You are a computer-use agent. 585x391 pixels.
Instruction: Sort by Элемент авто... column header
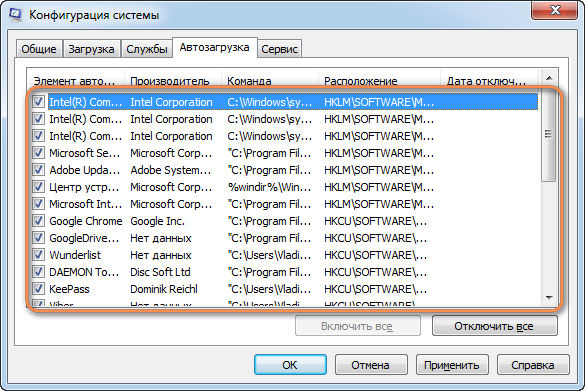click(x=76, y=80)
